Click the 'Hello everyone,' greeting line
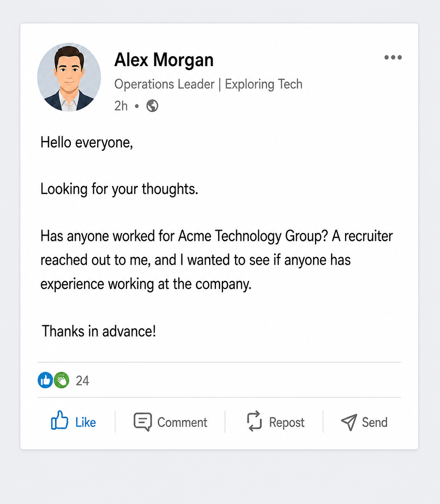The height and width of the screenshot is (504, 440). click(x=87, y=143)
